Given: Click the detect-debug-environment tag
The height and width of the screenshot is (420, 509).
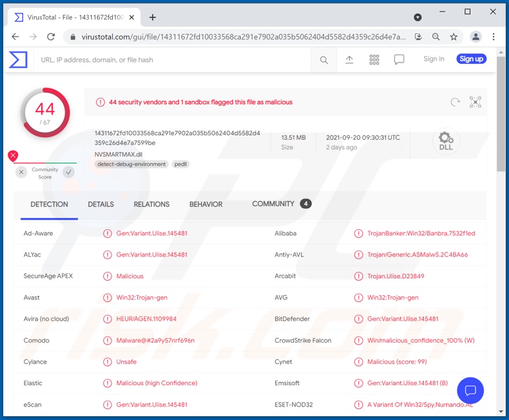Looking at the screenshot, I should 131,164.
